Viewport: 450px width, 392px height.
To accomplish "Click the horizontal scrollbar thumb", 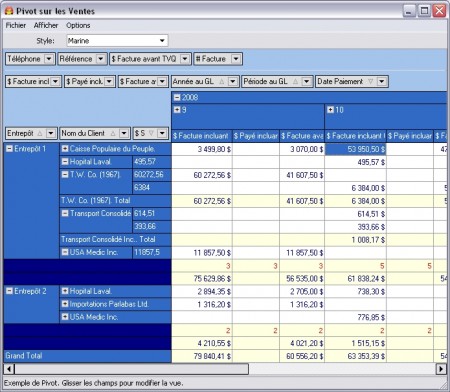I will click(132, 369).
